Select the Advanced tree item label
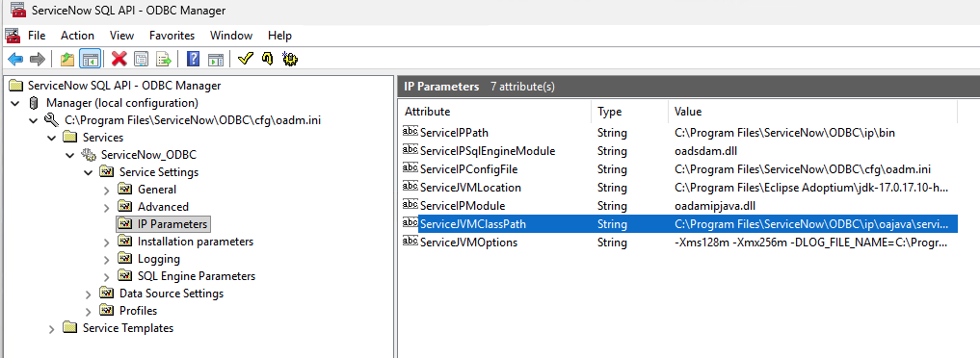The height and width of the screenshot is (358, 980). [163, 207]
